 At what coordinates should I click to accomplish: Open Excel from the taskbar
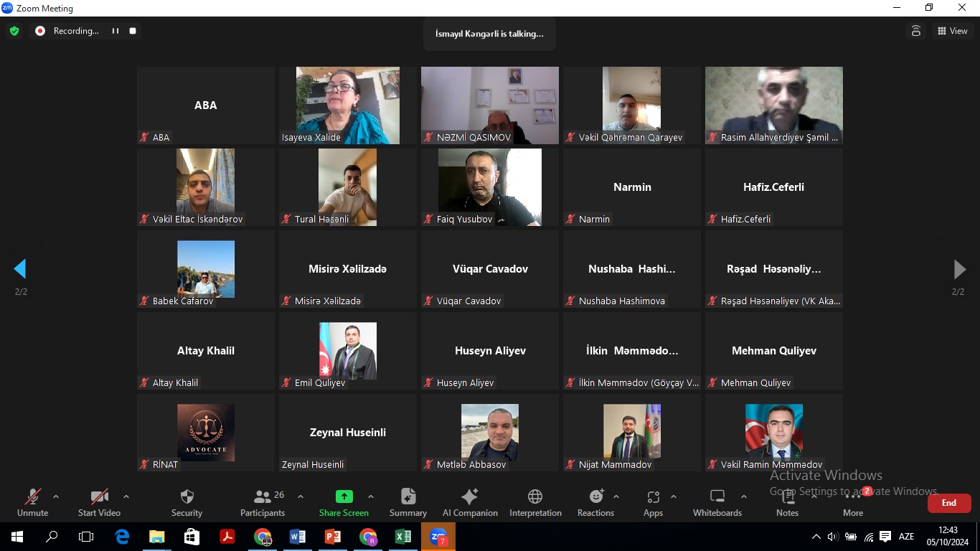[x=403, y=537]
